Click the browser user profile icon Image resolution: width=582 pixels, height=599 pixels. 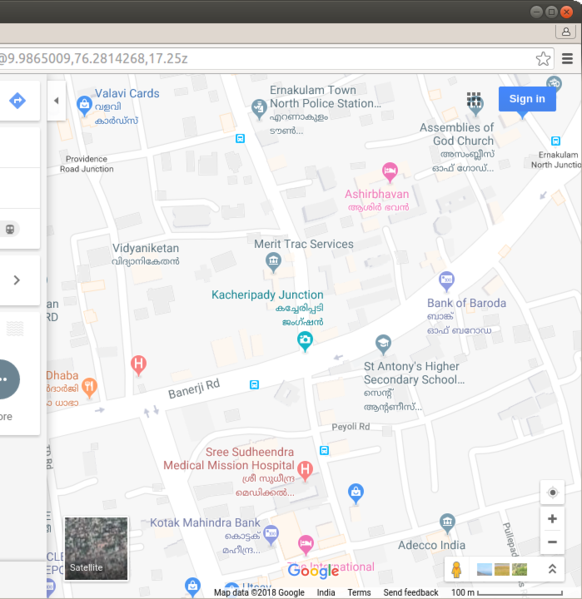pos(566,32)
